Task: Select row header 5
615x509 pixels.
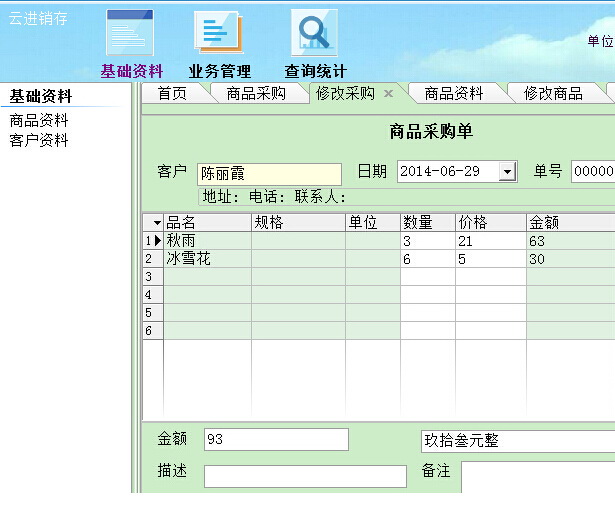Action: pyautogui.click(x=153, y=313)
